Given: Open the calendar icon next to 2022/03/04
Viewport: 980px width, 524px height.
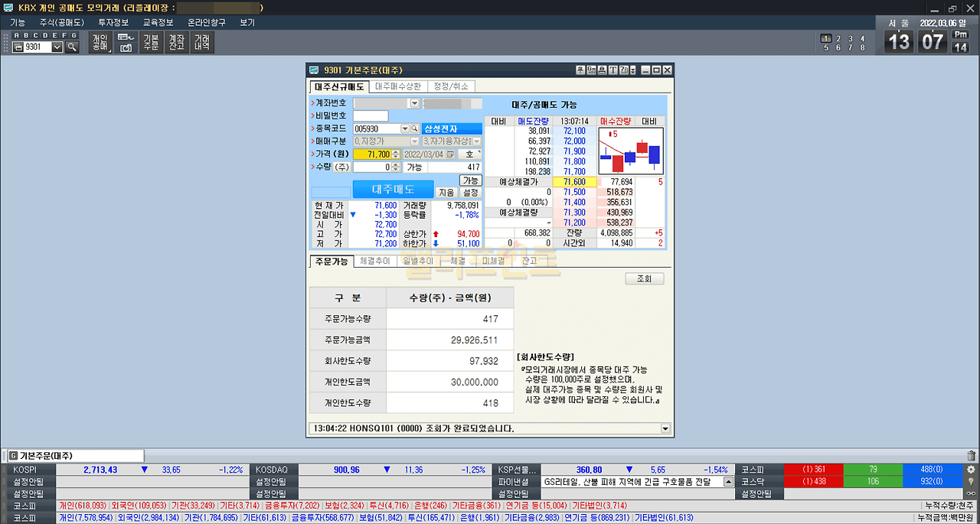Looking at the screenshot, I should click(x=450, y=155).
